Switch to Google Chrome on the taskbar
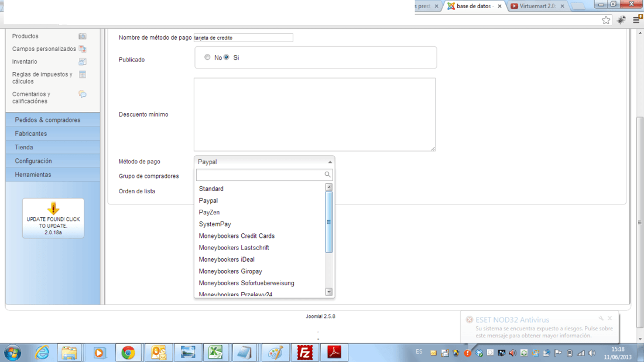This screenshot has height=362, width=644. (x=128, y=353)
